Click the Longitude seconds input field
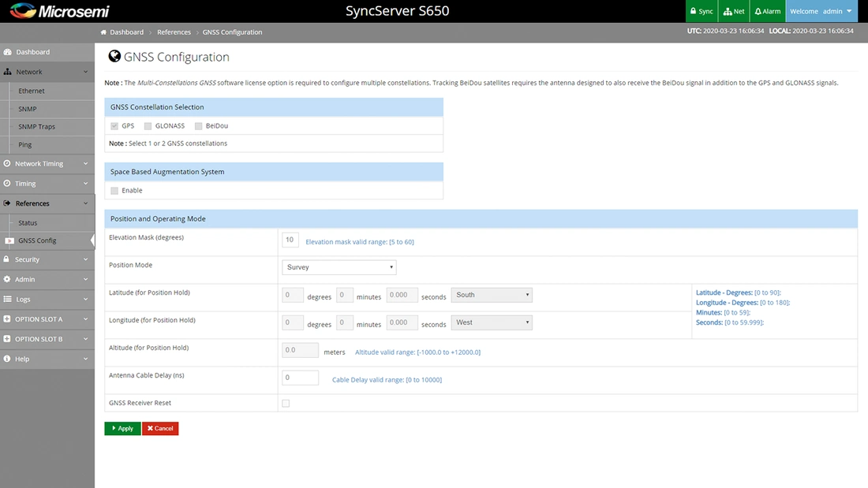Viewport: 868px width, 488px height. (x=402, y=322)
